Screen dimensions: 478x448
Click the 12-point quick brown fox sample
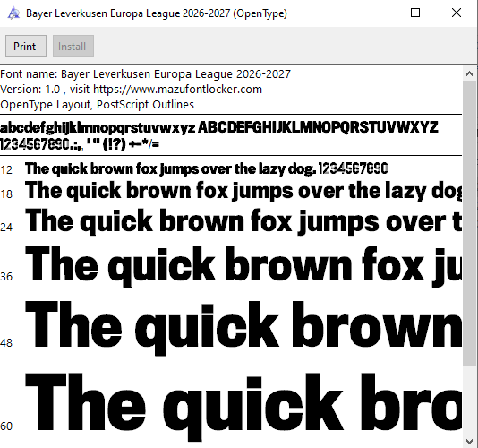tap(207, 168)
